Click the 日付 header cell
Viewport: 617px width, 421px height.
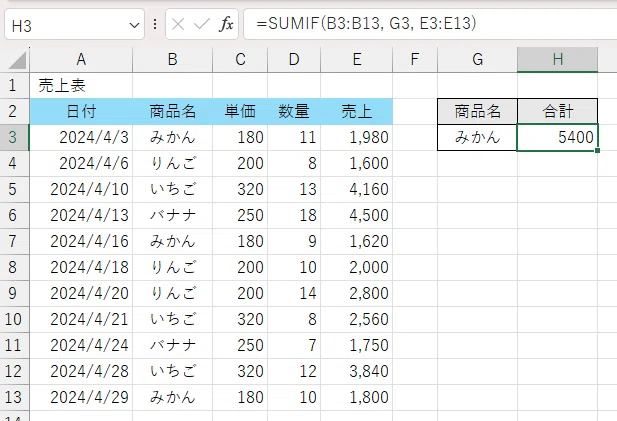[81, 111]
